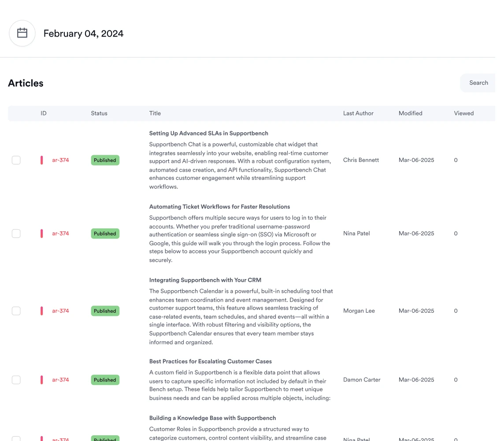Check the box for Integrating Supportbench with Your CRM

16,311
